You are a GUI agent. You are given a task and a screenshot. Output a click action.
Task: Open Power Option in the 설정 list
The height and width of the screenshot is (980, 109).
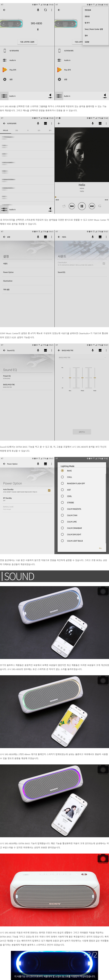(x=27, y=272)
